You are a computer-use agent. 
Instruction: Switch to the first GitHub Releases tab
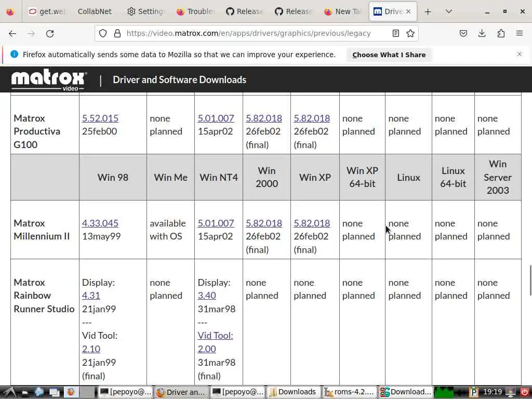(244, 11)
